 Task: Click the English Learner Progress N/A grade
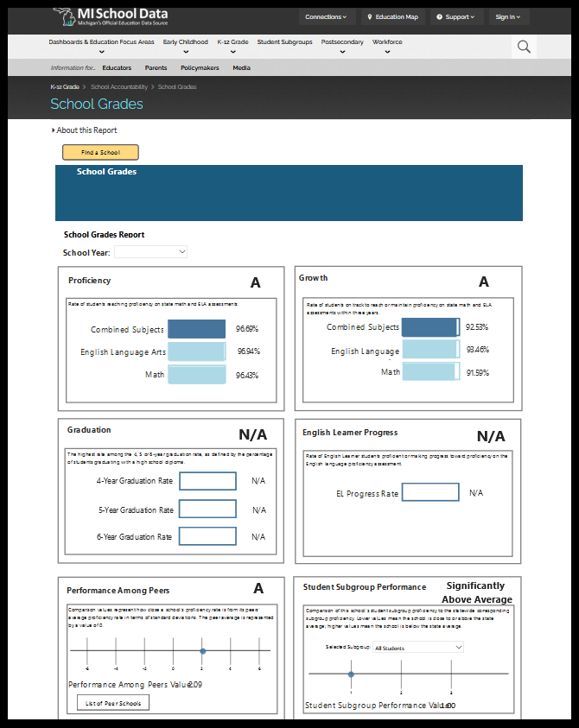[491, 436]
